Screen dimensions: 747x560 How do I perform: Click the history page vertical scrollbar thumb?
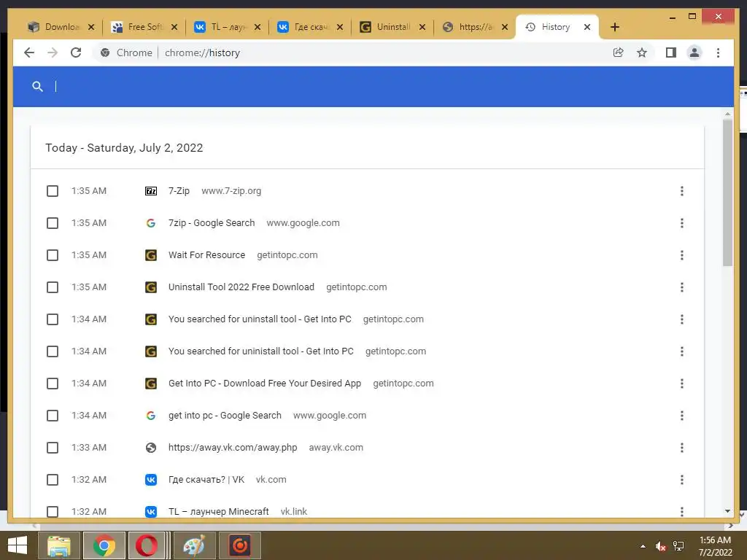(727, 192)
